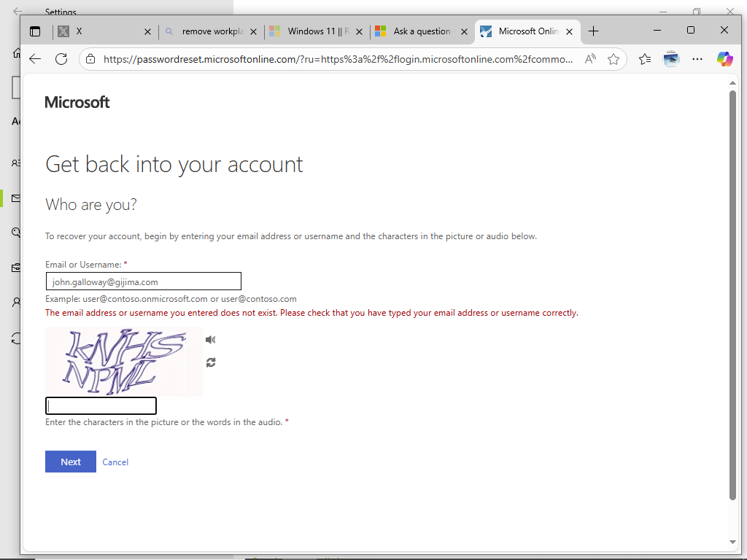
Task: Click back arrow in Settings window
Action: pyautogui.click(x=18, y=11)
